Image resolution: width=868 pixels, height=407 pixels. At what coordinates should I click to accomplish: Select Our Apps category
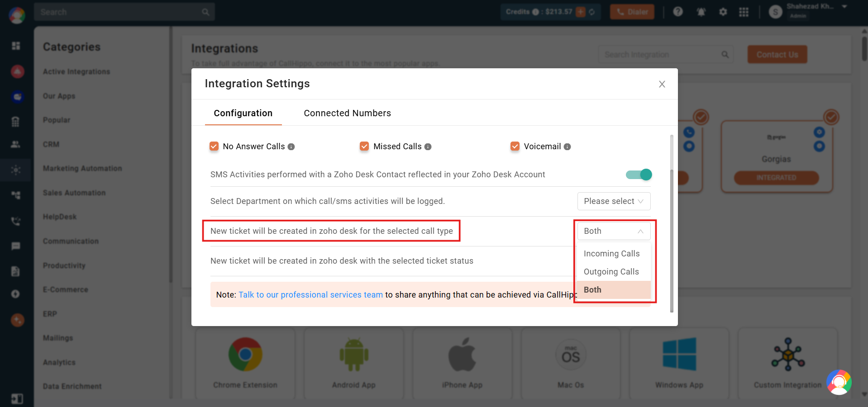pyautogui.click(x=59, y=96)
